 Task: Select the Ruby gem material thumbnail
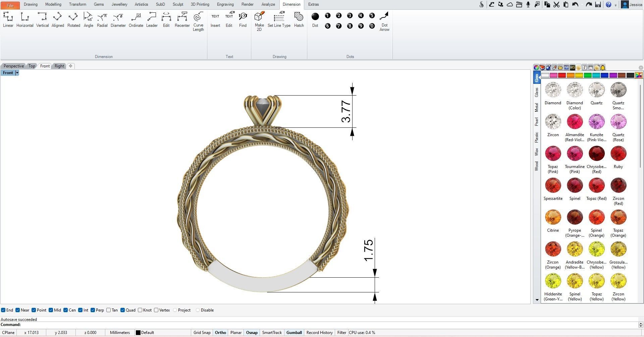coord(618,154)
